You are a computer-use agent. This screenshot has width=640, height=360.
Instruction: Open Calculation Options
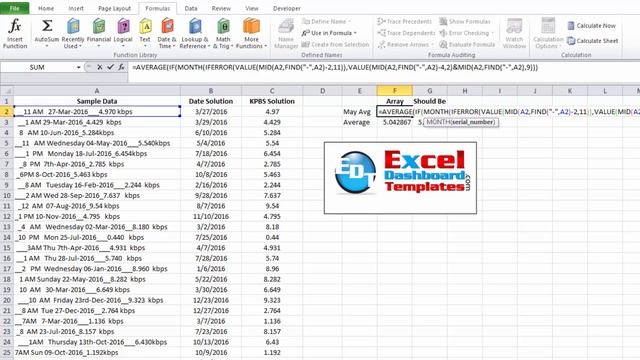[x=548, y=33]
